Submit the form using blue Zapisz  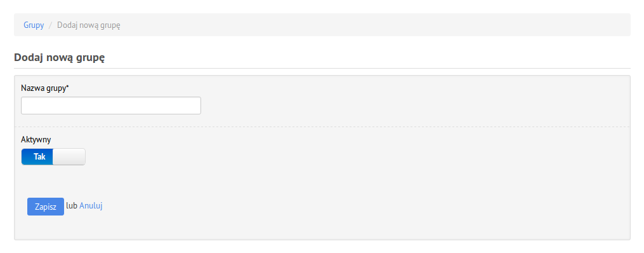click(46, 207)
